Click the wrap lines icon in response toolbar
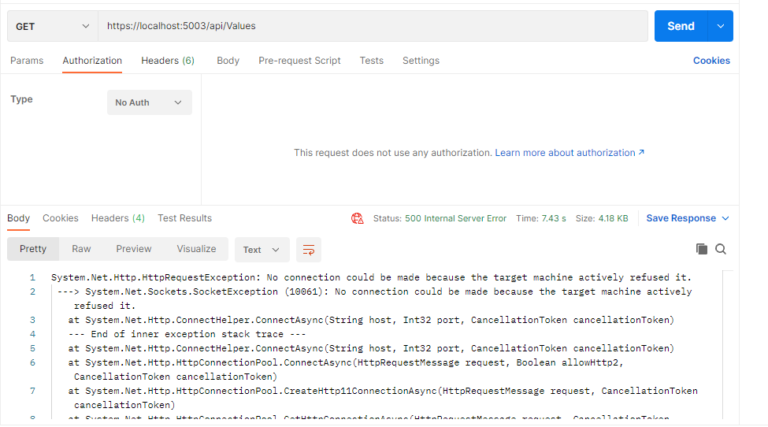 pos(309,250)
